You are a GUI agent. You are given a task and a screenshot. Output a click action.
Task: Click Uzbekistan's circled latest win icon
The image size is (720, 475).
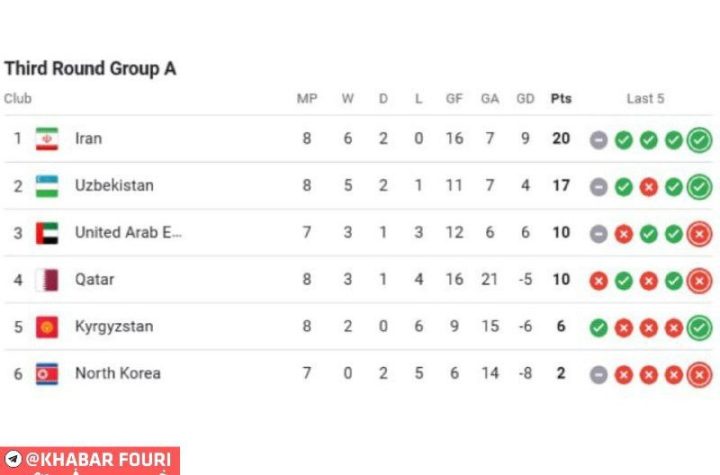tap(699, 186)
